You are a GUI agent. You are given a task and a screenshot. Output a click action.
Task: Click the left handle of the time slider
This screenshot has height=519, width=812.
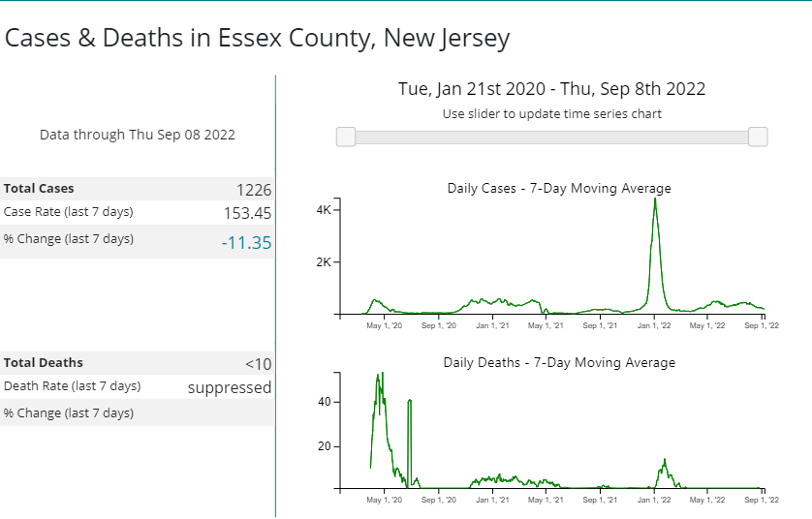click(345, 137)
